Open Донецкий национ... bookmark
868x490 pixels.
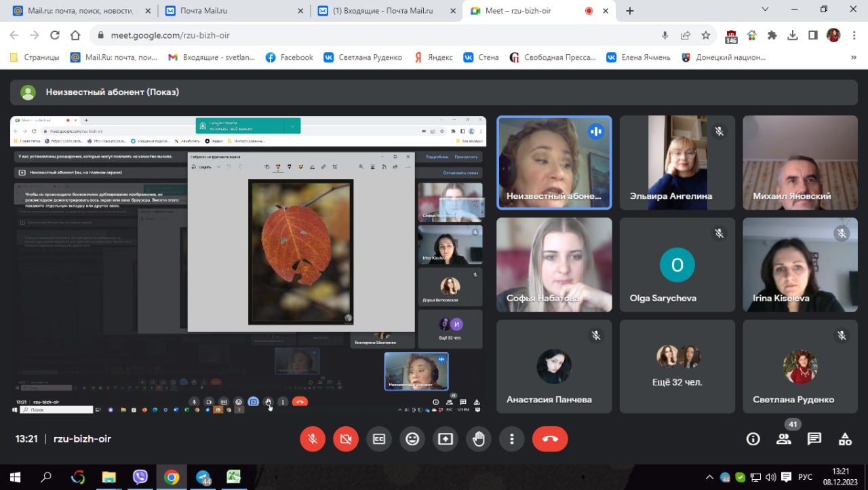pyautogui.click(x=723, y=58)
